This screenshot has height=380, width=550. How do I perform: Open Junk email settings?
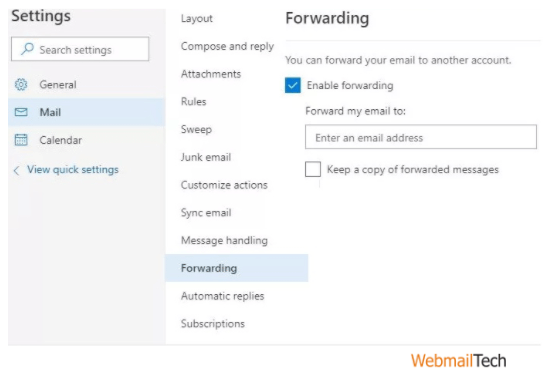point(206,157)
